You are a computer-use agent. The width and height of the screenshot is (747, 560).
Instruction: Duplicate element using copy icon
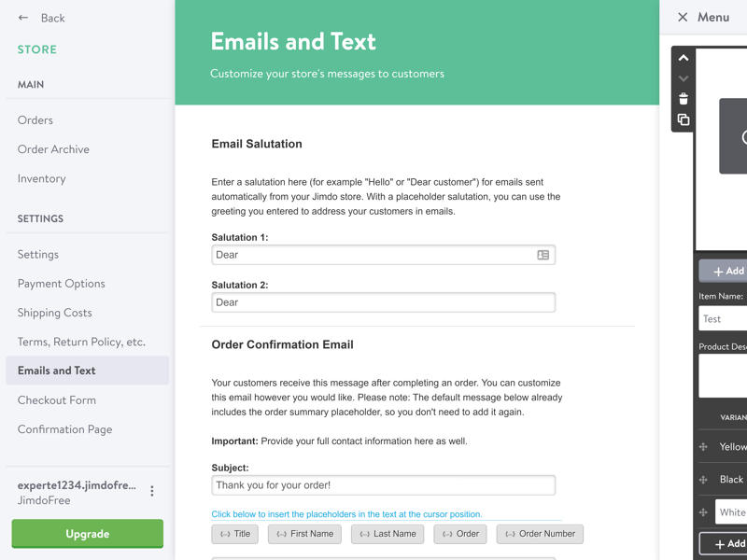click(684, 119)
